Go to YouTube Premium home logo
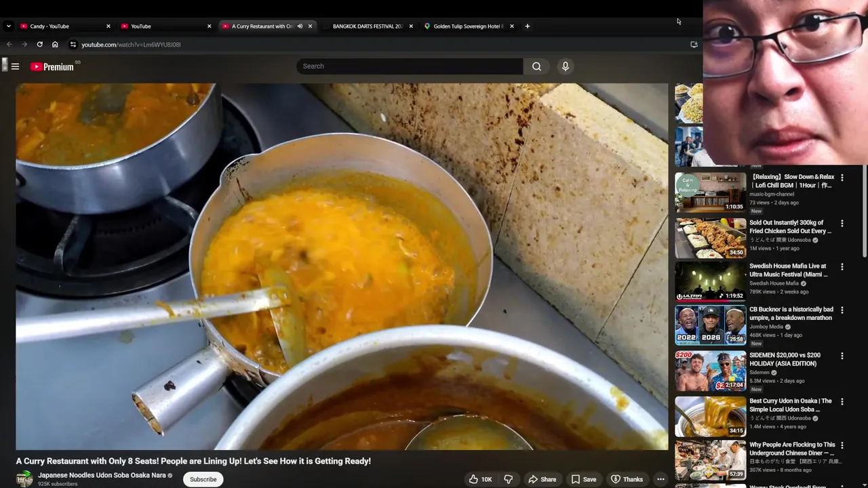Image resolution: width=868 pixels, height=488 pixels. pyautogui.click(x=52, y=66)
